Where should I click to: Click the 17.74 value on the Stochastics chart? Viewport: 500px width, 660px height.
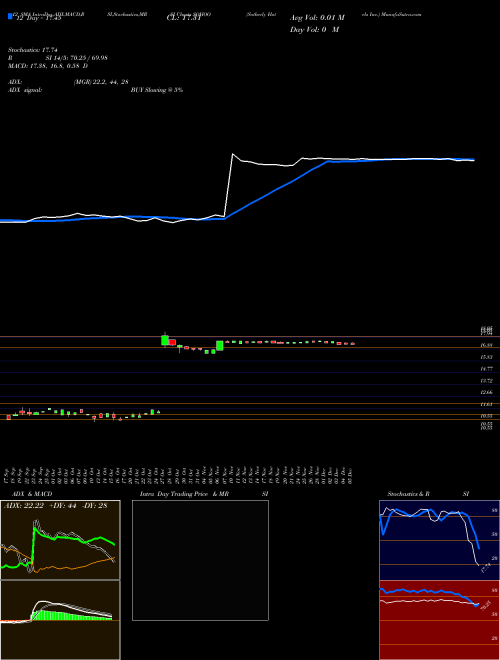486,568
